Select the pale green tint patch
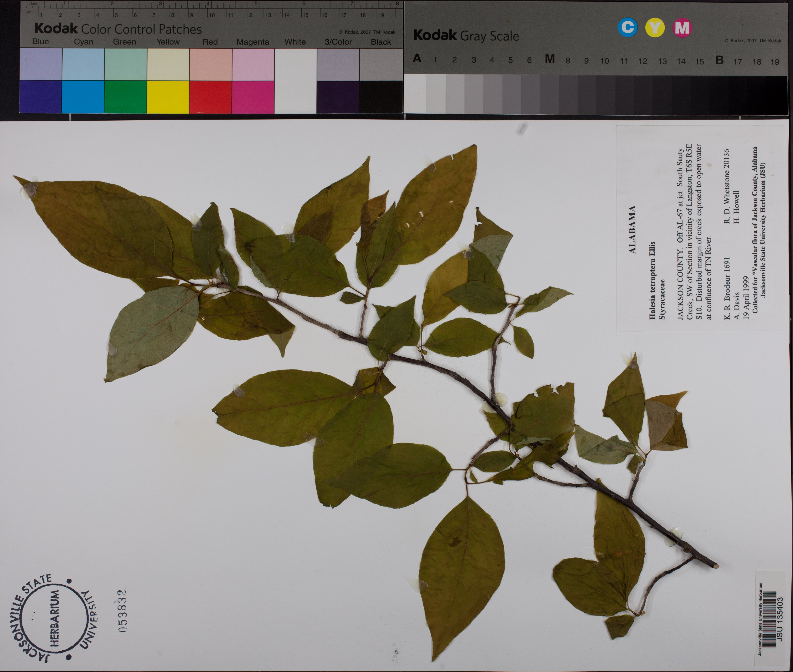Viewport: 793px width, 672px height. click(x=125, y=64)
